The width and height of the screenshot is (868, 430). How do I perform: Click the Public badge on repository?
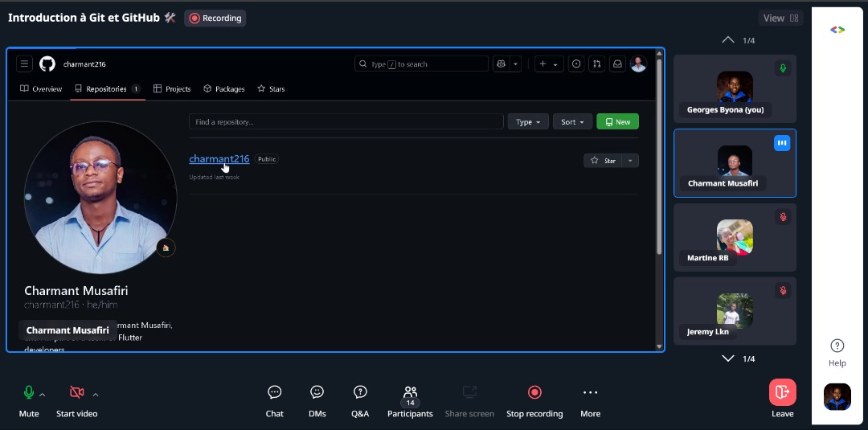tap(267, 159)
